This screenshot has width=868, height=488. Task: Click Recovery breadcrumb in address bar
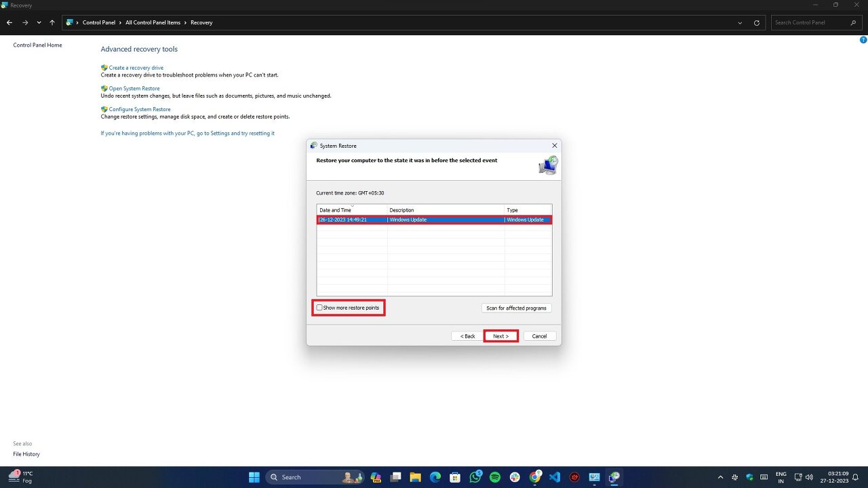tap(201, 22)
